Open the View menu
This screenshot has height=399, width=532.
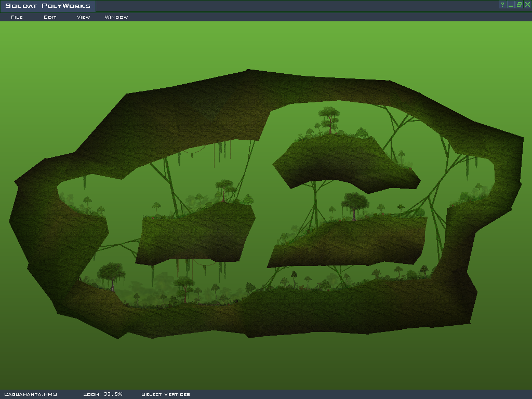coord(83,17)
